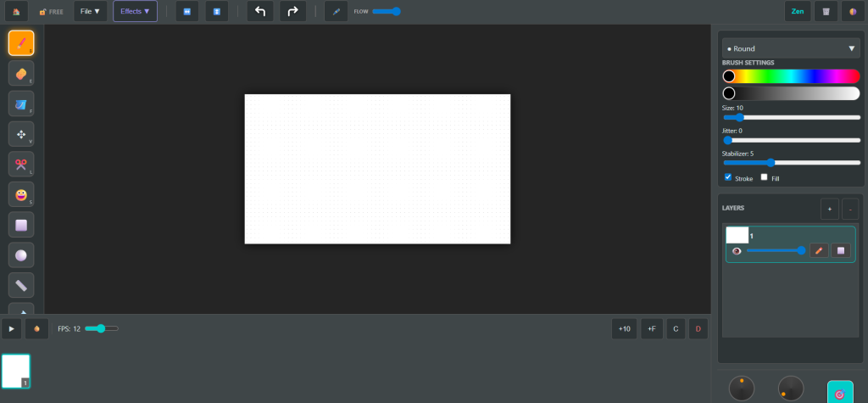This screenshot has width=868, height=403.
Task: Click the Zen mode button
Action: click(x=797, y=12)
